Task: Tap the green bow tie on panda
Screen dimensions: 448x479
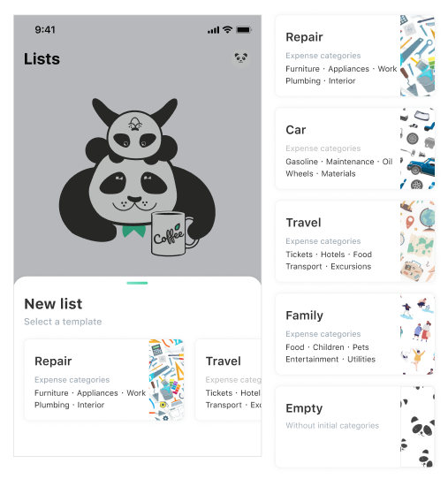Action: 133,231
